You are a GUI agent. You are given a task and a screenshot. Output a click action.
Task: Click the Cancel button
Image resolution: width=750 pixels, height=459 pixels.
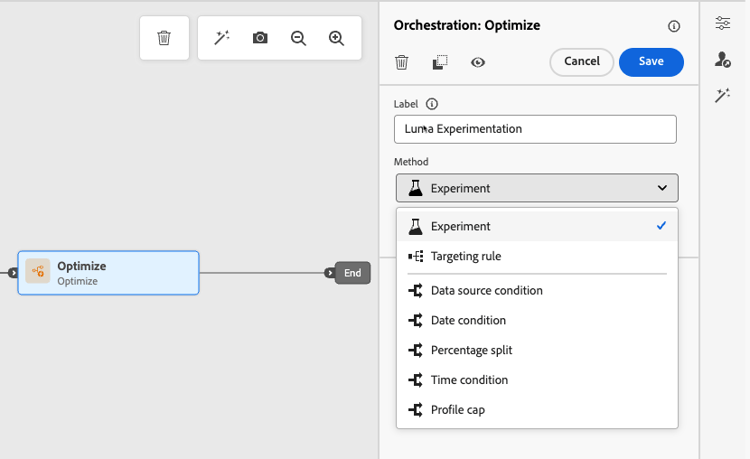(x=581, y=62)
